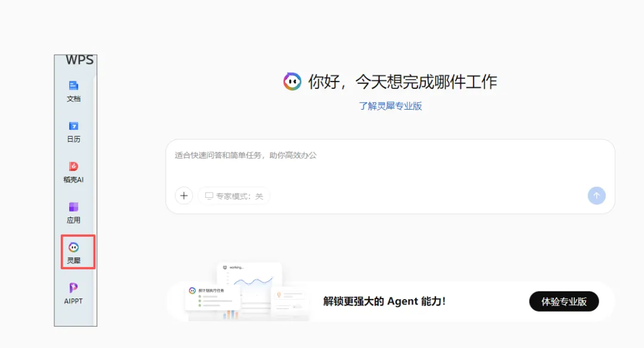This screenshot has height=348, width=644.
Task: Click the 解锁更强大的 Agent 能力 banner text
Action: click(385, 301)
